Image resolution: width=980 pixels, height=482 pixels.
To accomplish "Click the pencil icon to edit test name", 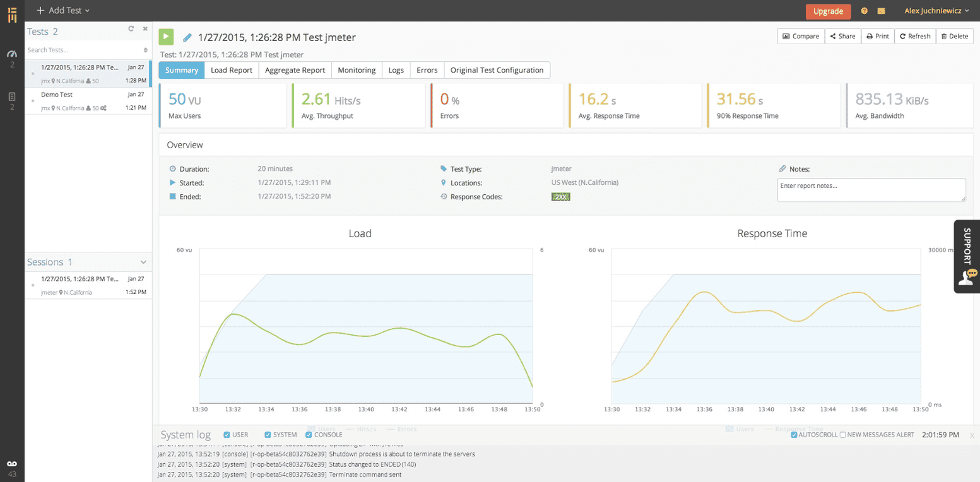I will click(x=187, y=37).
